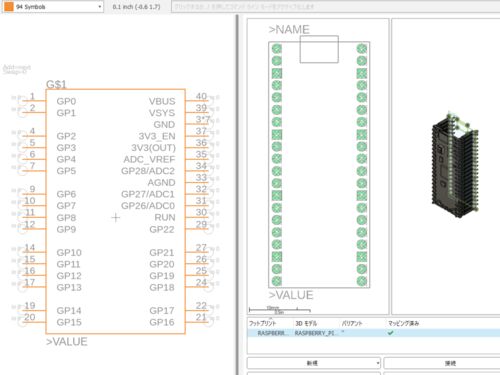Select the RASPBERR... footprint row
Screen dimensions: 500x375
coord(373,333)
